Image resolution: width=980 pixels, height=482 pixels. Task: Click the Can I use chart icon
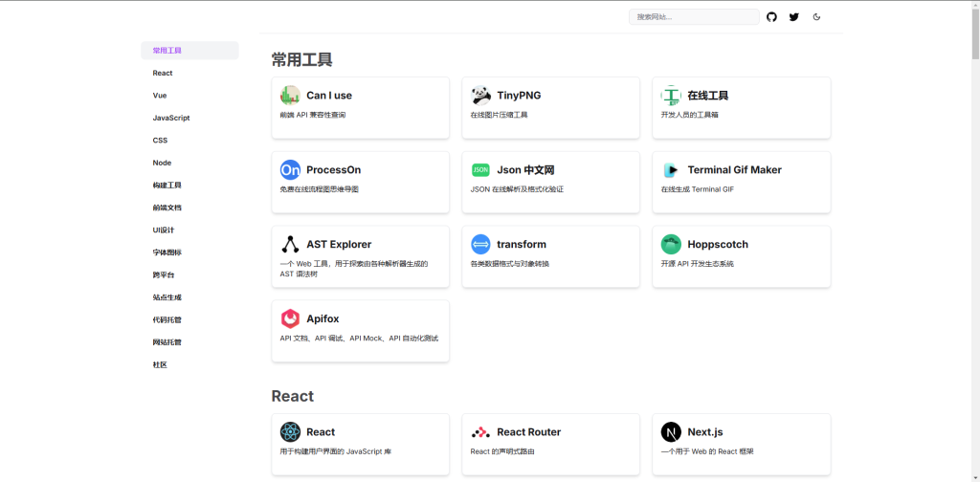pyautogui.click(x=290, y=96)
